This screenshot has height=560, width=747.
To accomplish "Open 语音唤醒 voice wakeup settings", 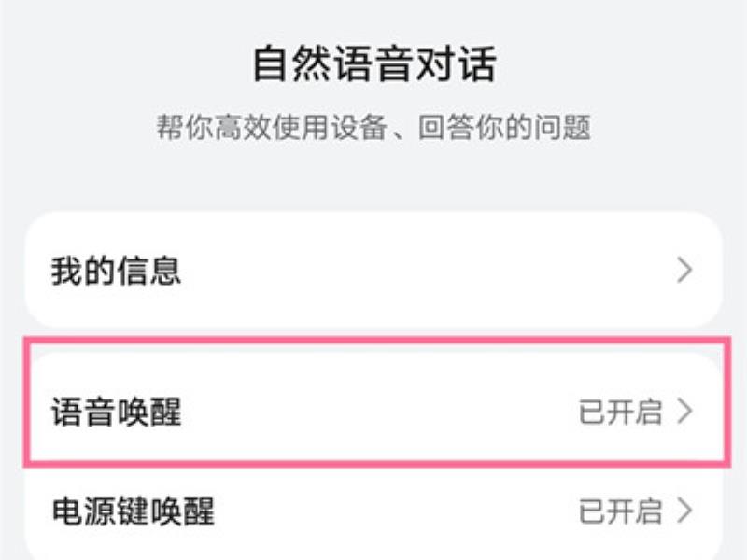I will click(x=373, y=412).
